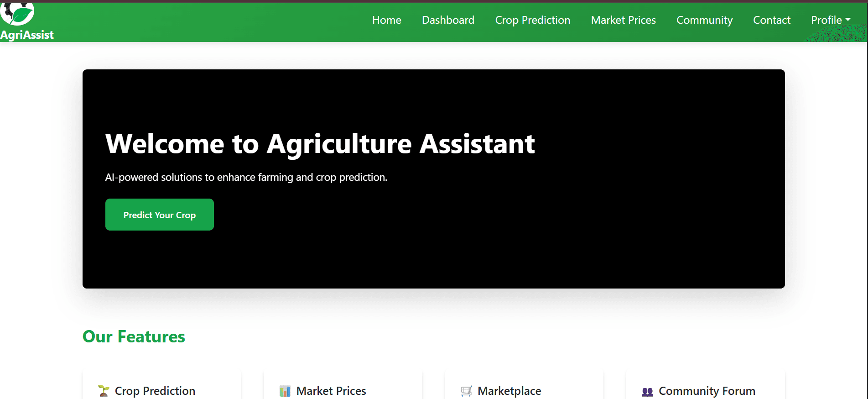This screenshot has height=399, width=868.
Task: Click the Our Features section heading
Action: pos(134,336)
